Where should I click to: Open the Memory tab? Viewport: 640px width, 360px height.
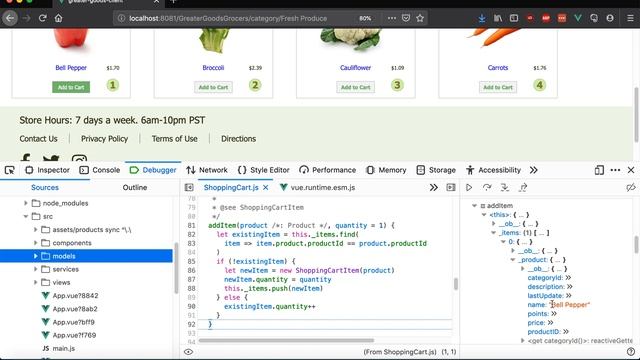pos(386,170)
